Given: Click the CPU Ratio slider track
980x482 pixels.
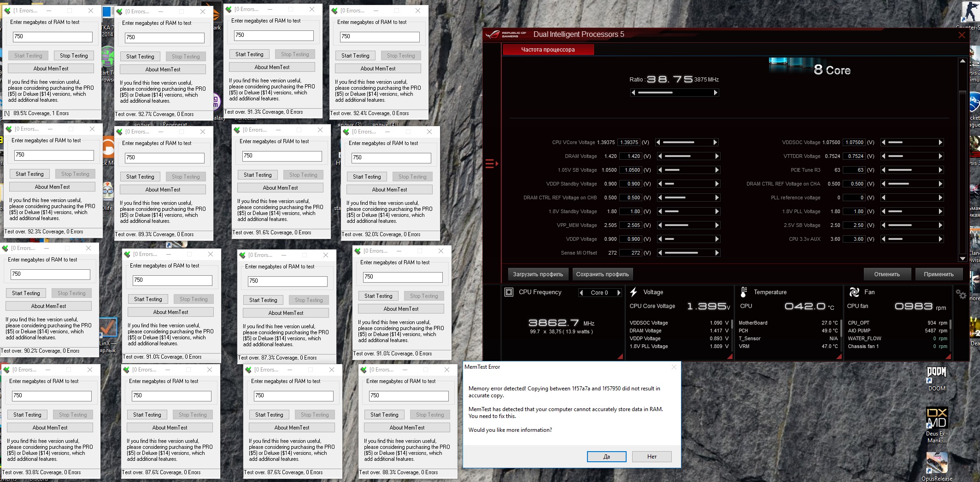Looking at the screenshot, I should [x=675, y=93].
